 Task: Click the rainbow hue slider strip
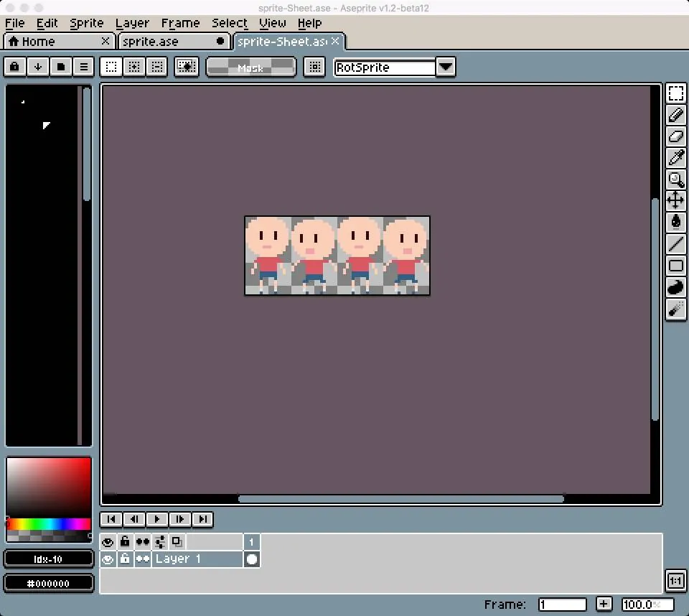(x=49, y=523)
